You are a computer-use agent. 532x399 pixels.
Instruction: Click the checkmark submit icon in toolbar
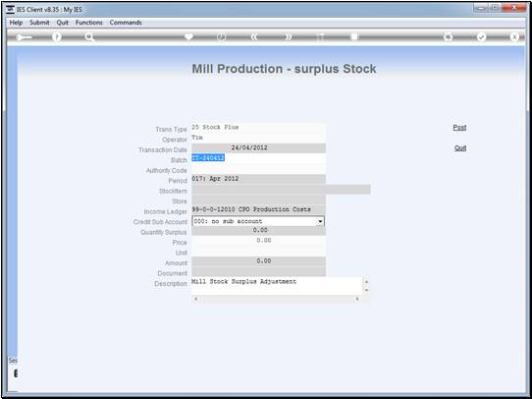coord(481,37)
